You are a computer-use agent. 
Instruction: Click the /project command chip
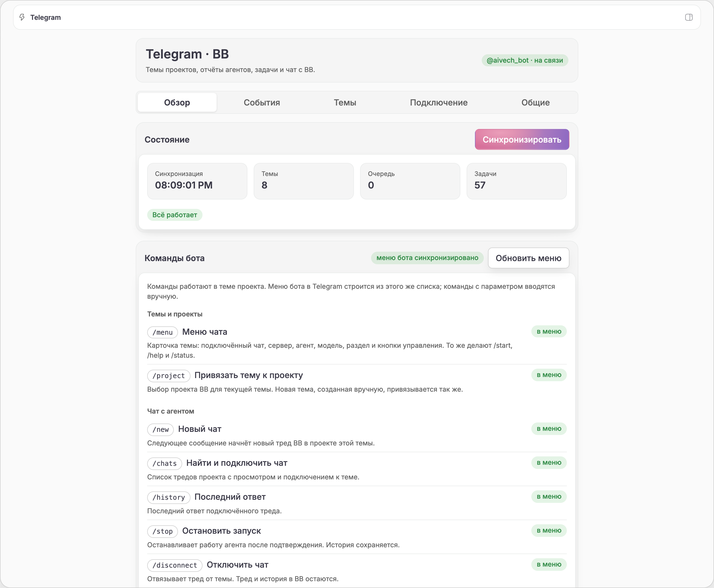pyautogui.click(x=169, y=376)
